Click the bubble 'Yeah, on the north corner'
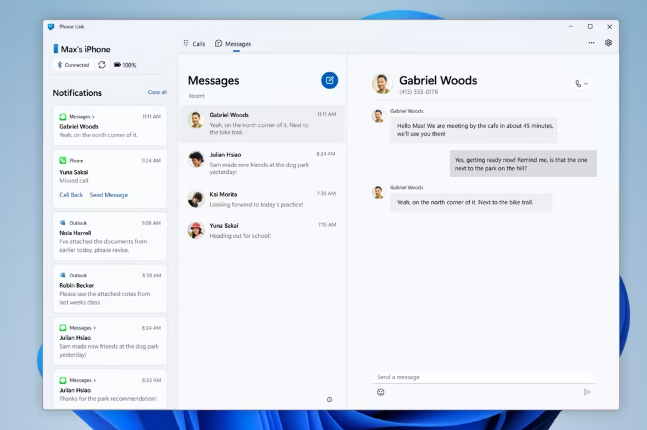647x430 pixels. click(x=471, y=203)
